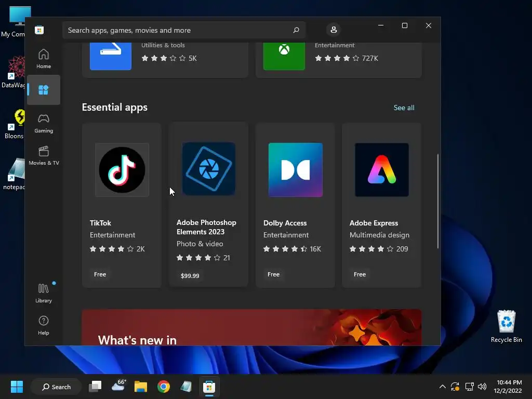Click the Microsoft Store logo icon
Screen dimensions: 532x399
click(39, 30)
